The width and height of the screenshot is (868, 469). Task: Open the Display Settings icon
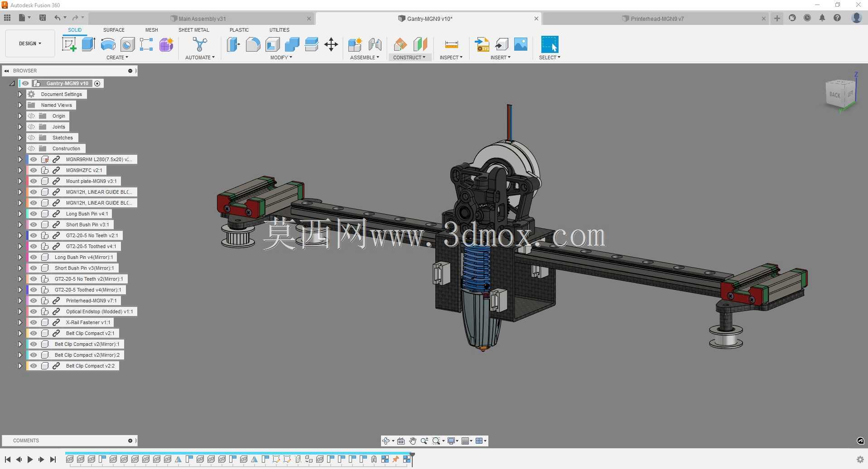point(451,441)
